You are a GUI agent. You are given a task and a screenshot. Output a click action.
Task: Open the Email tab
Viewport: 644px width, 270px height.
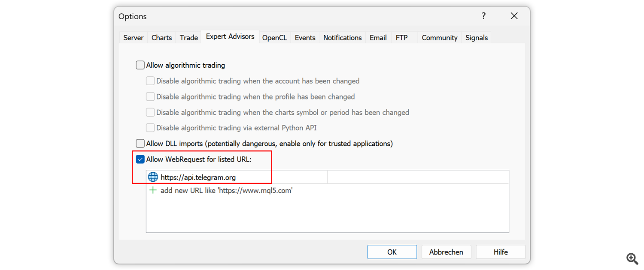coord(378,38)
